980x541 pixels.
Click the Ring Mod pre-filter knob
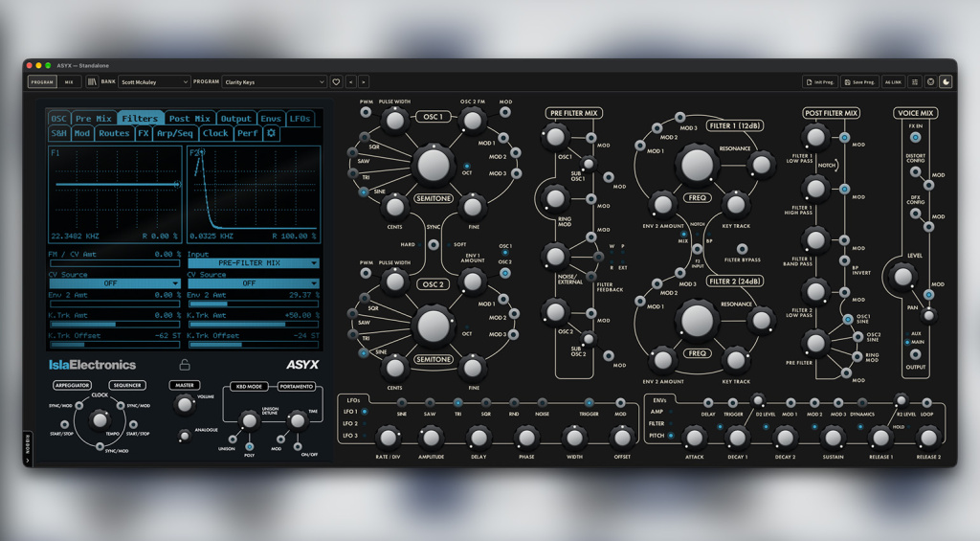coord(555,199)
